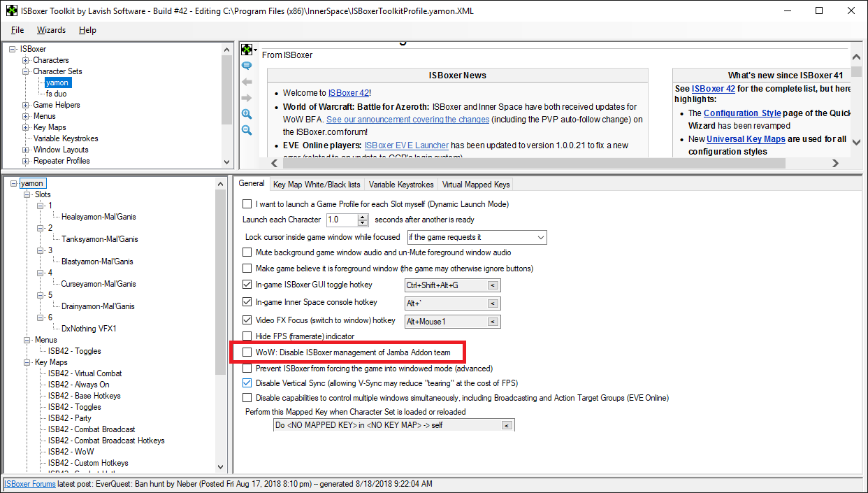Viewport: 868px width, 493px height.
Task: Collapse the Menus node in lower tree
Action: click(x=27, y=340)
